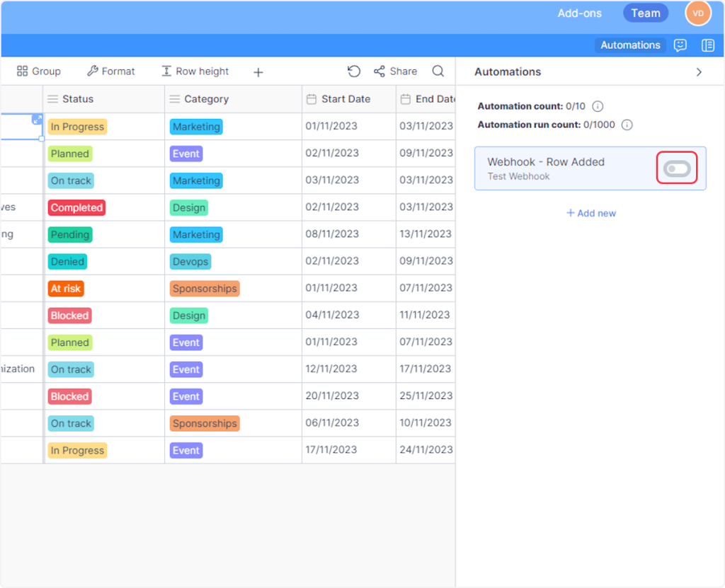
Task: Enable the Webhook - Row Added toggle
Action: [677, 168]
